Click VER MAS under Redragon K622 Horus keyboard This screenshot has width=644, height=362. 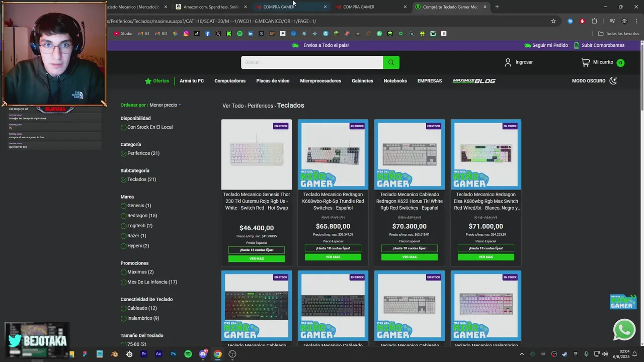pyautogui.click(x=410, y=257)
